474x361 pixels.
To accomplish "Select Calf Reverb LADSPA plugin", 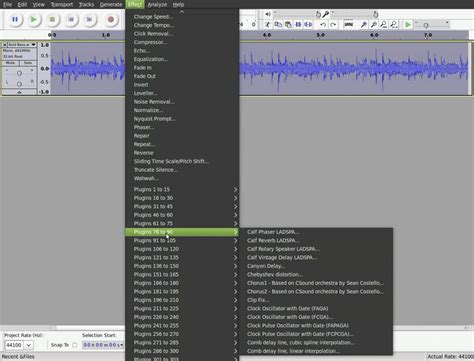I will [316, 240].
